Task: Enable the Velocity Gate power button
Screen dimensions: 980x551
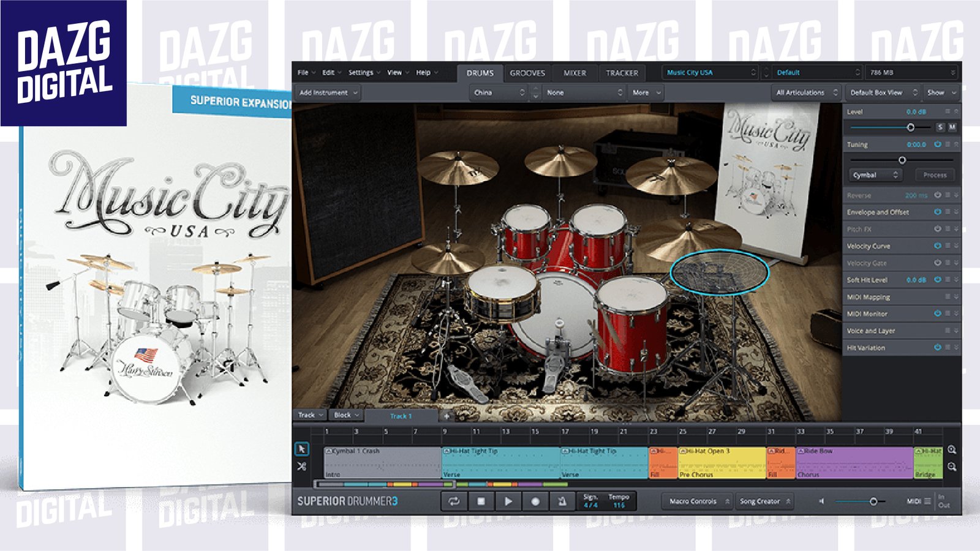Action: (x=937, y=263)
